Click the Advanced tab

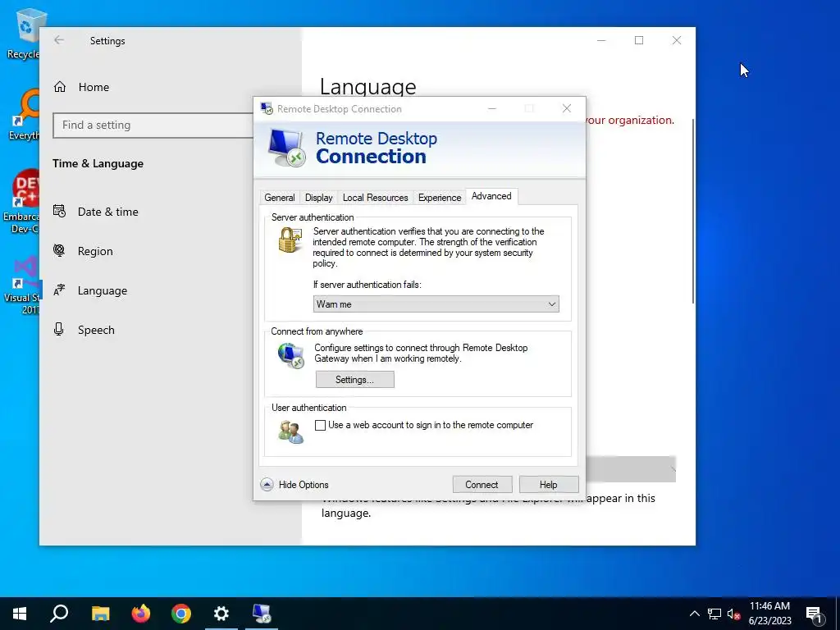[491, 196]
